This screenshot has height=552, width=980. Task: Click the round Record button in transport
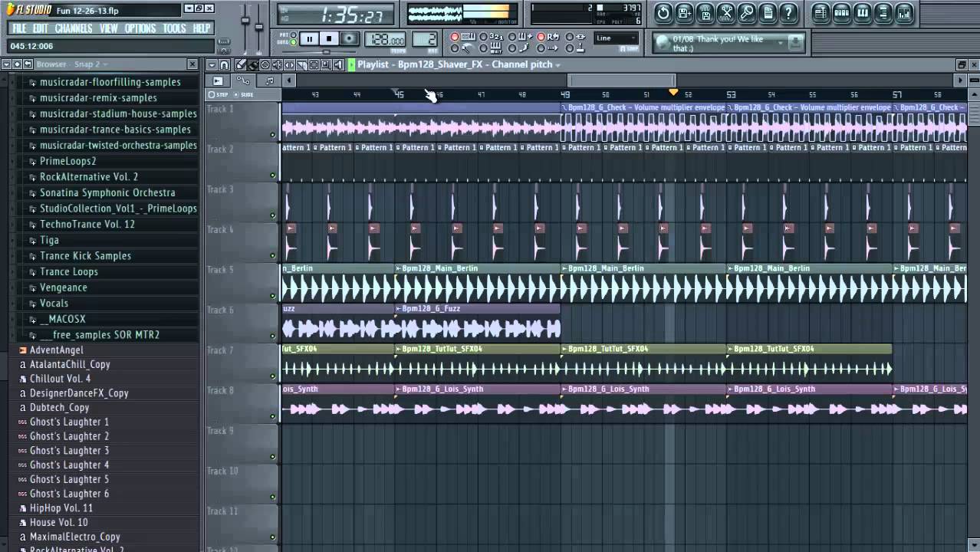(x=349, y=38)
